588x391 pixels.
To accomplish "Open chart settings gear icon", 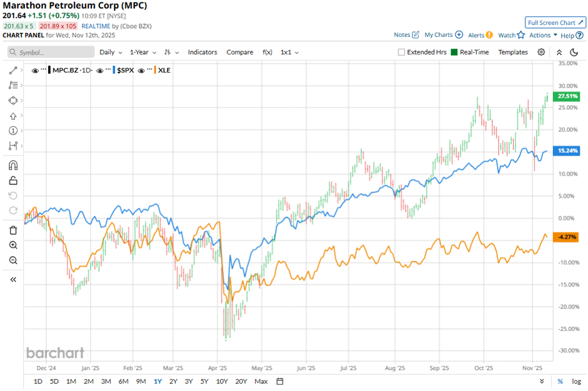I will 541,53.
